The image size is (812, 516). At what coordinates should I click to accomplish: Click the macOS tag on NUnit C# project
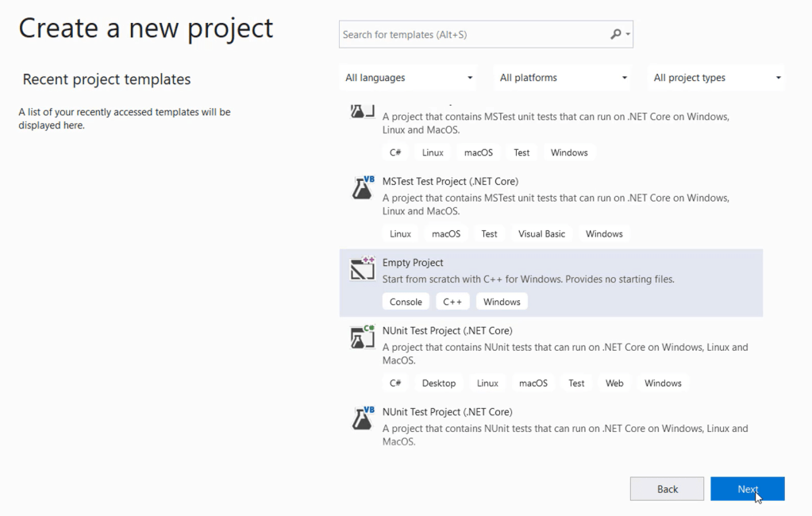click(533, 383)
